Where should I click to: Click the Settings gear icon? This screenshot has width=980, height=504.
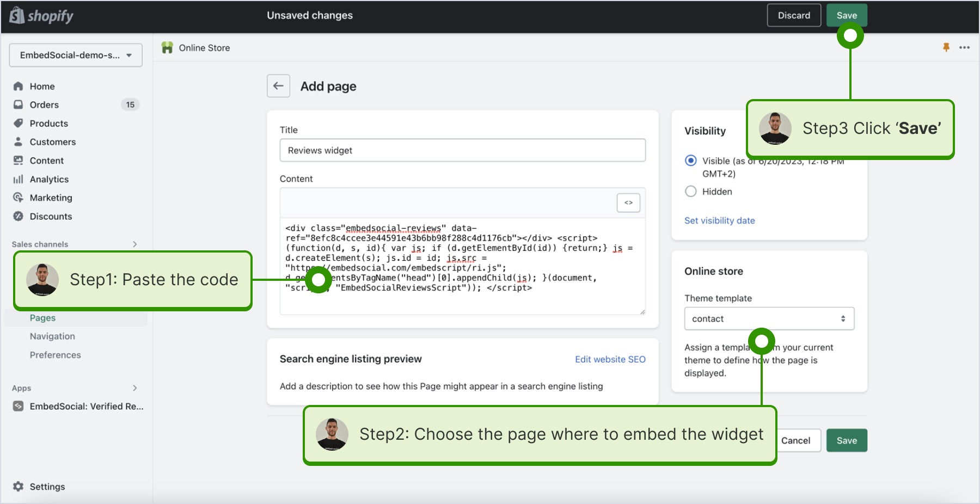tap(18, 486)
